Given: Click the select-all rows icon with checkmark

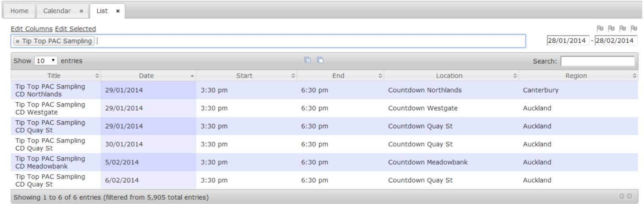Looking at the screenshot, I should 308,60.
